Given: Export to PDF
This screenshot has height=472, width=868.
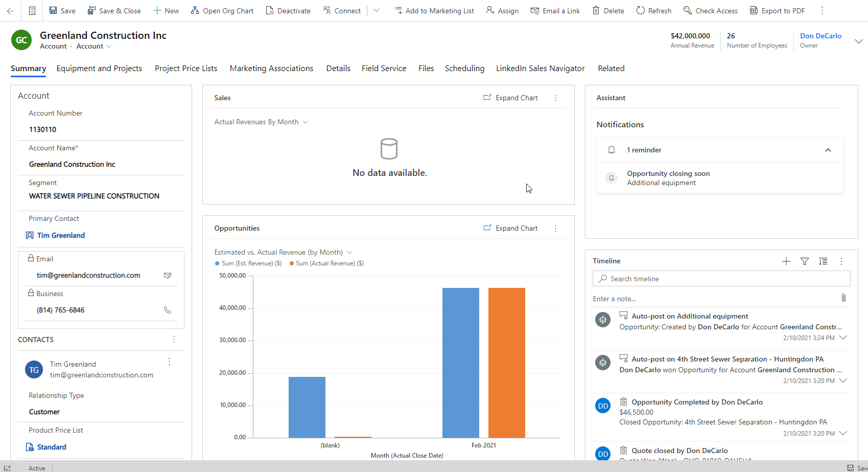Looking at the screenshot, I should tap(777, 11).
